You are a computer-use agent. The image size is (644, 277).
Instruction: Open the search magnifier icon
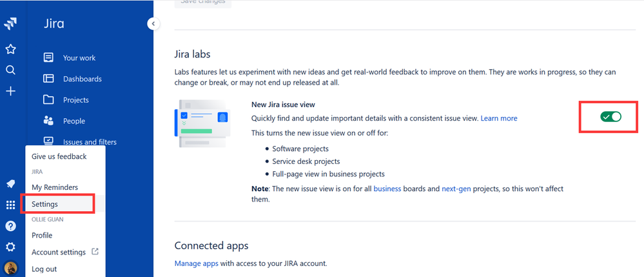tap(10, 70)
